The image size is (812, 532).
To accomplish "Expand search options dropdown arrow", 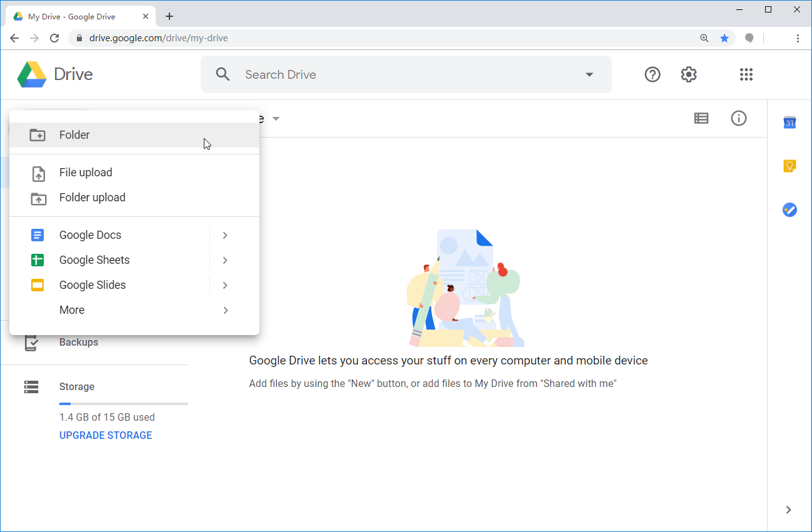I will tap(589, 74).
